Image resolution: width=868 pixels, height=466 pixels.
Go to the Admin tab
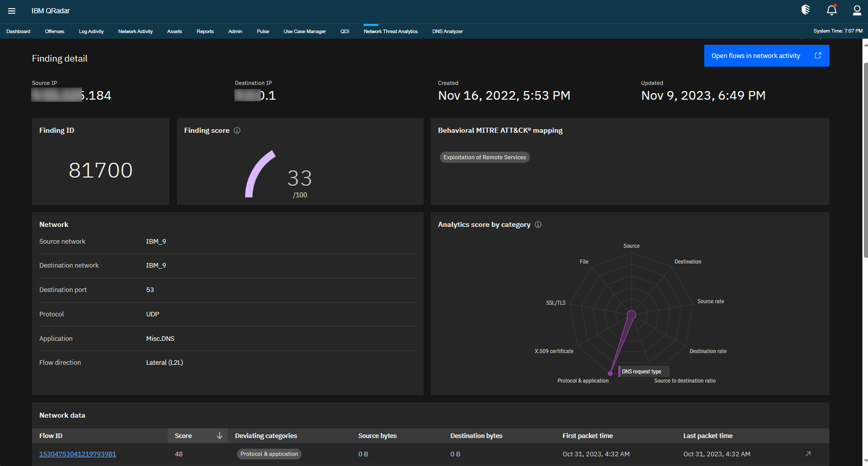click(x=235, y=31)
